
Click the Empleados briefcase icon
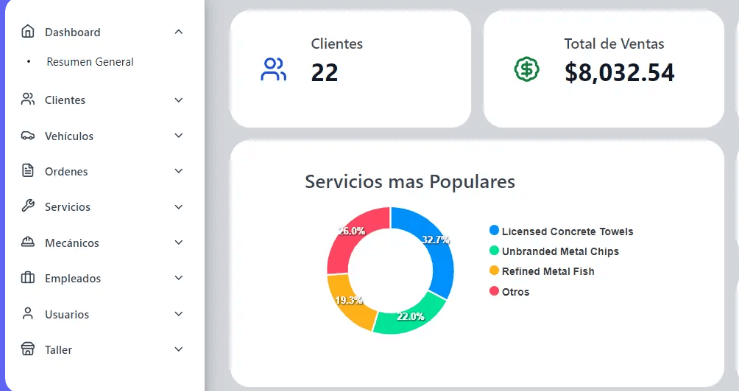point(28,277)
